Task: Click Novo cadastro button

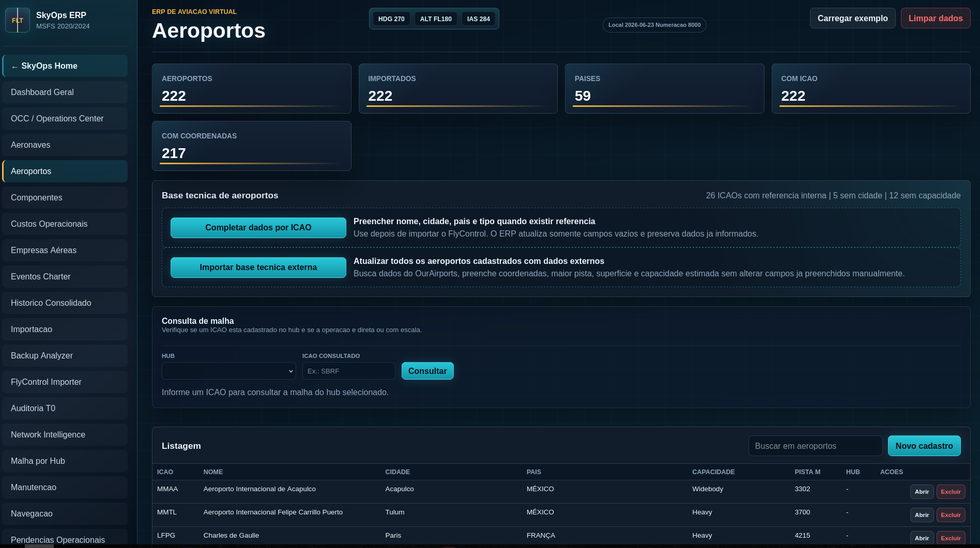Action: tap(924, 446)
